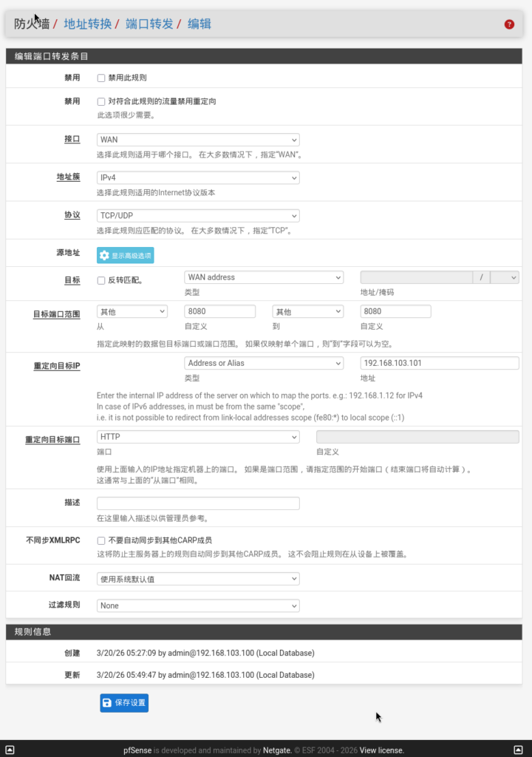Open the View license link in footer
Screen dimensions: 532x757
(383, 750)
